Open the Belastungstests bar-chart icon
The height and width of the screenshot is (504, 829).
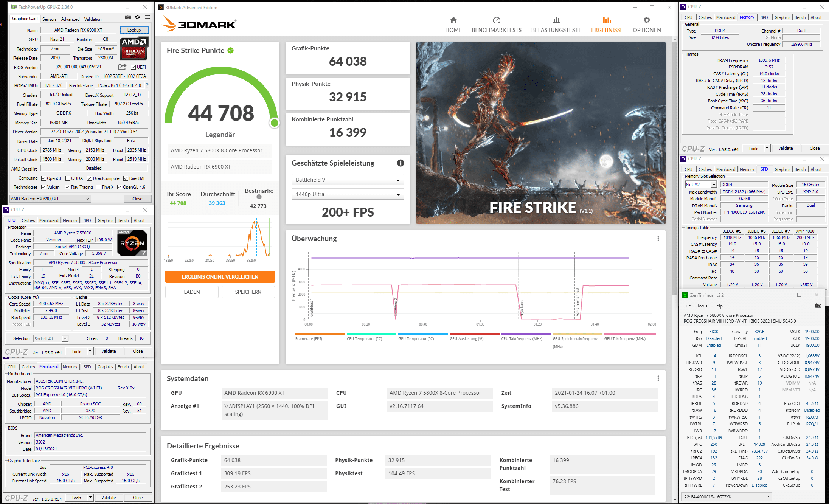[556, 20]
